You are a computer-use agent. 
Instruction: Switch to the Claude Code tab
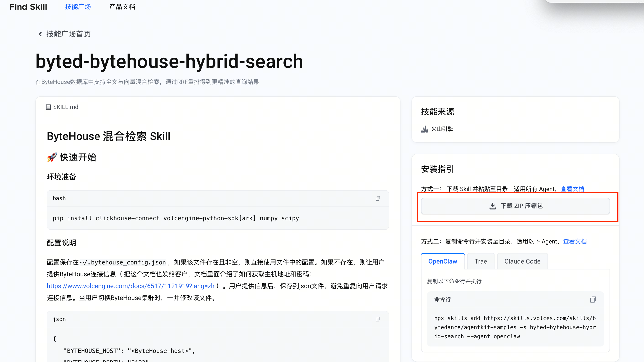coord(522,261)
